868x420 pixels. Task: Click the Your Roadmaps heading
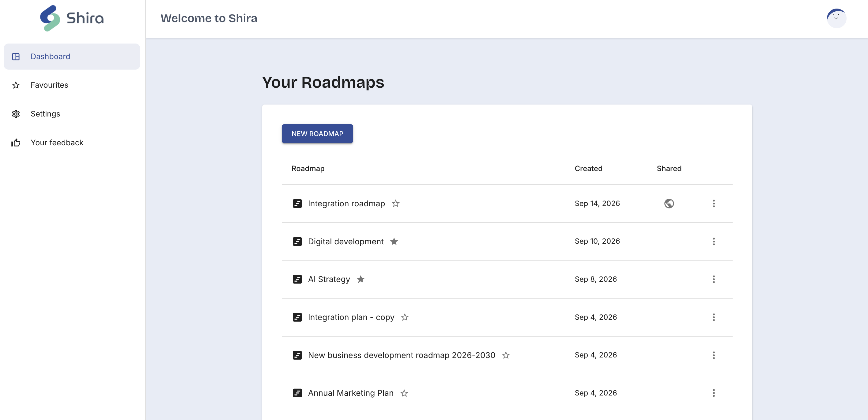(x=323, y=82)
